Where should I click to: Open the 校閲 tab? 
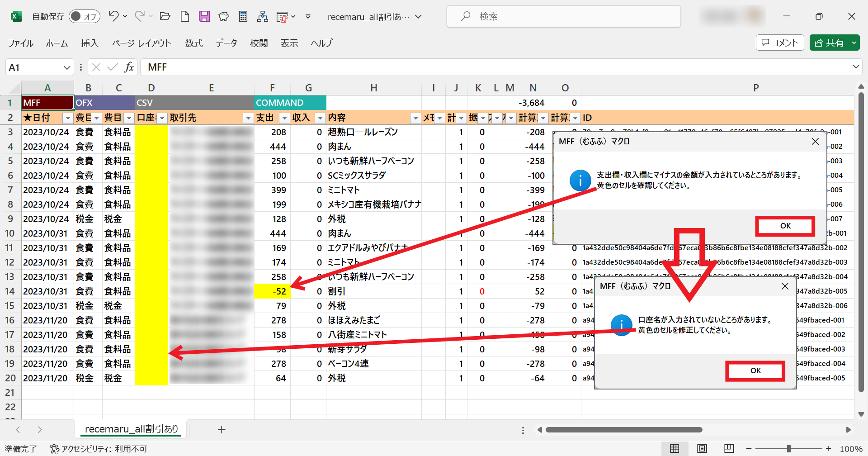[259, 43]
